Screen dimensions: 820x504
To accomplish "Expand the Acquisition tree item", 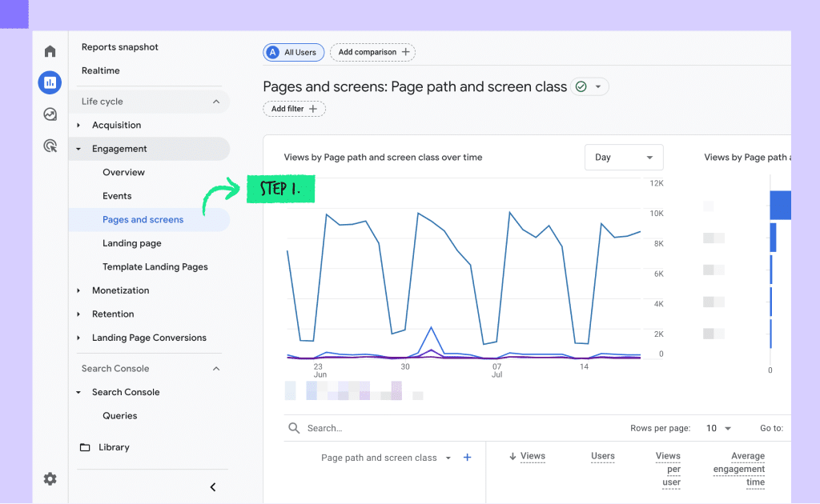I will 78,126.
